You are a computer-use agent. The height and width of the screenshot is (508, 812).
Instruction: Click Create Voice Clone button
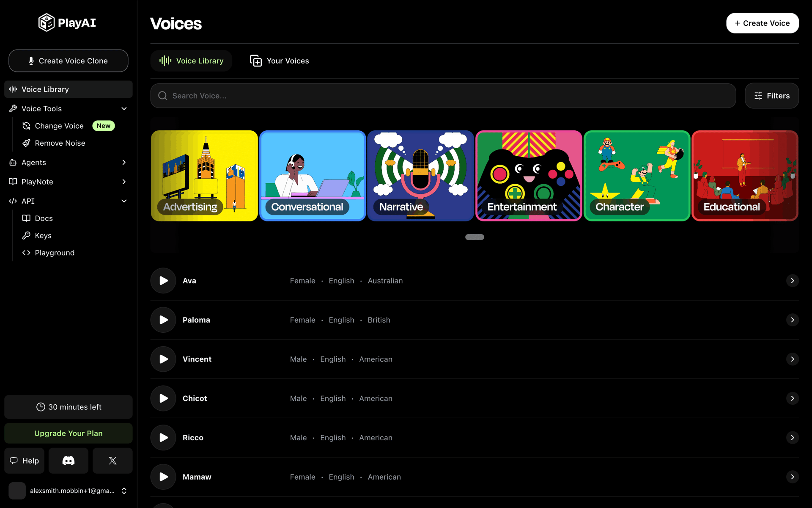click(x=69, y=61)
